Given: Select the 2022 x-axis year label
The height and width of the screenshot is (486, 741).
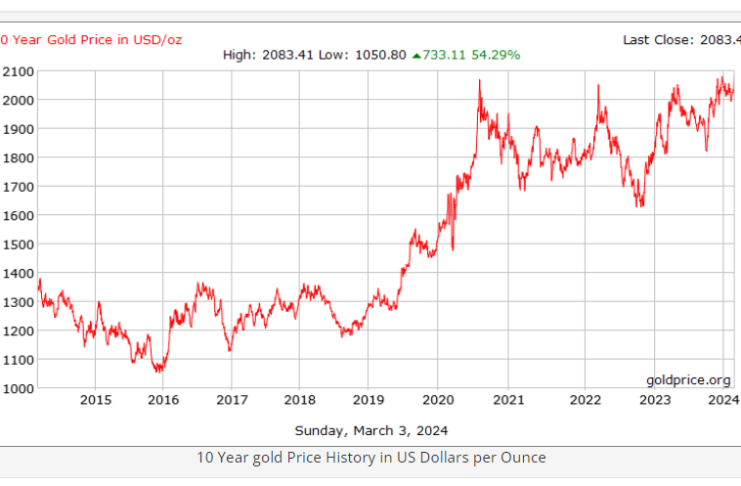Looking at the screenshot, I should click(x=586, y=400).
